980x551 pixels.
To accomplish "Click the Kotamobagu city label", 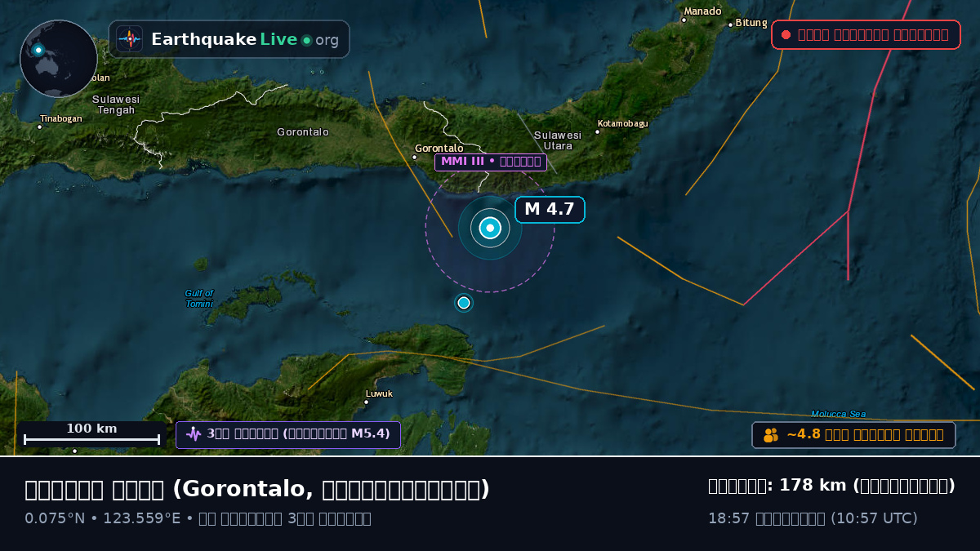I will [623, 124].
